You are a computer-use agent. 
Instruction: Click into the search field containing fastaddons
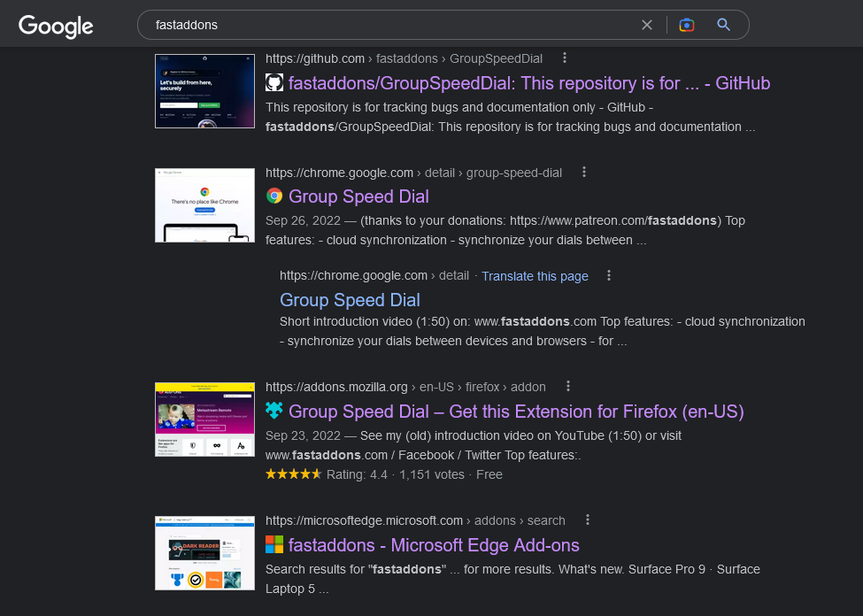click(x=389, y=25)
